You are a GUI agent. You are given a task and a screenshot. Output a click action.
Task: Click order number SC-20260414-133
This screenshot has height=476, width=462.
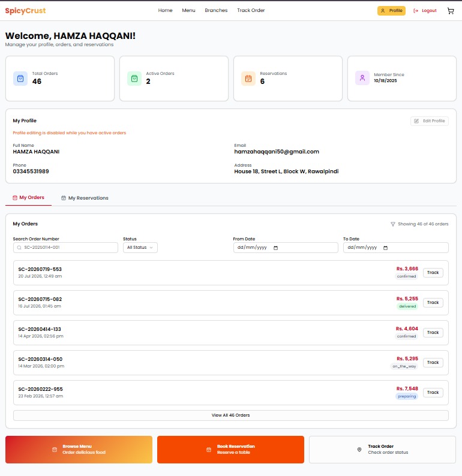[x=40, y=329]
